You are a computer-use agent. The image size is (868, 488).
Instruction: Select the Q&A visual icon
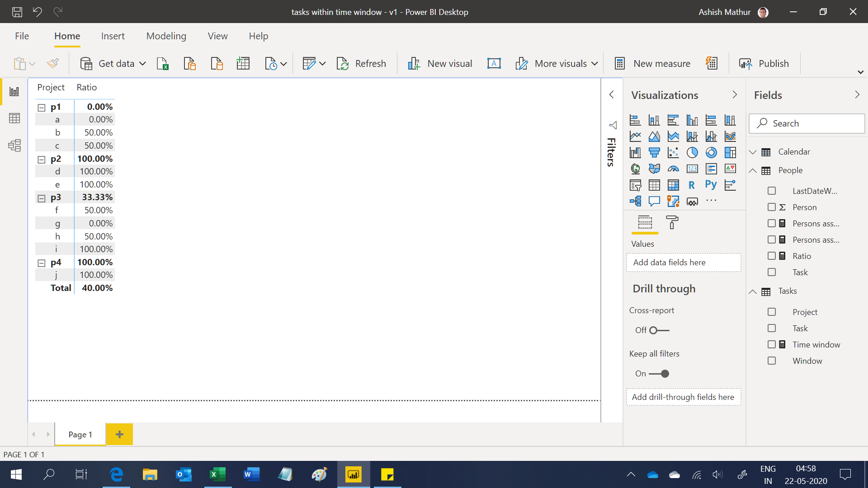point(654,201)
